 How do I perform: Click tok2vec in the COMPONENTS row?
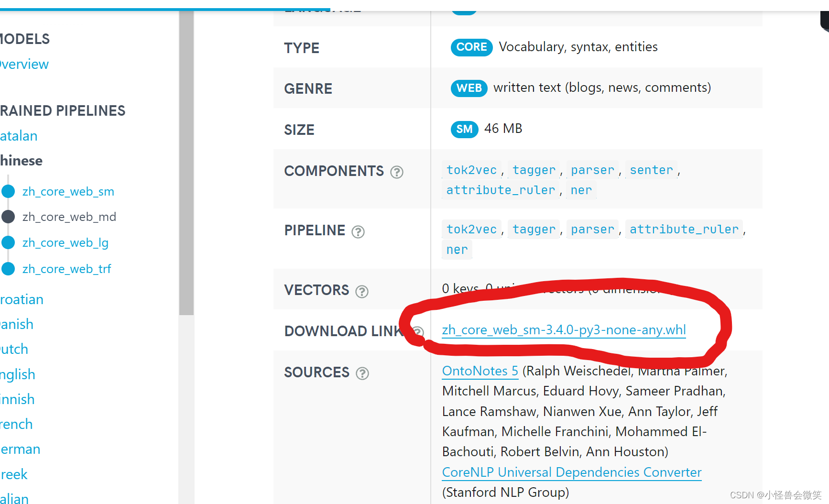click(471, 170)
